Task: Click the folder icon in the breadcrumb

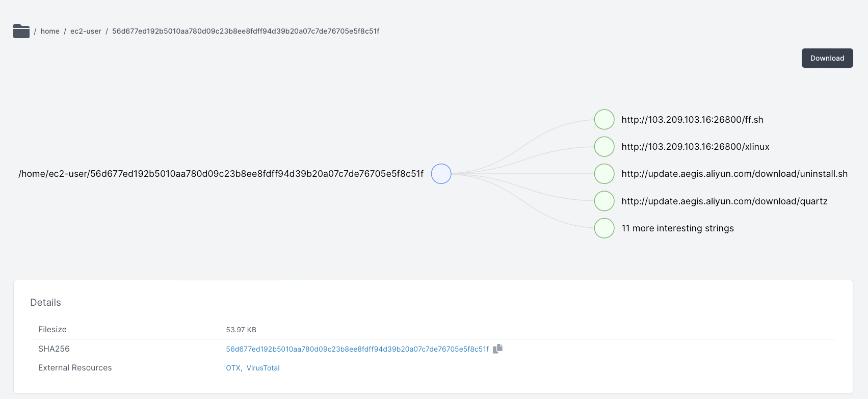Action: point(21,31)
